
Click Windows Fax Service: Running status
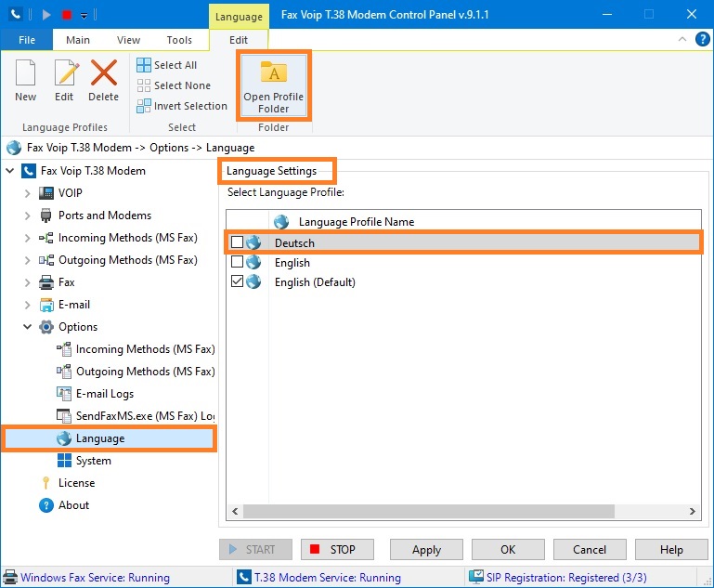coord(96,578)
